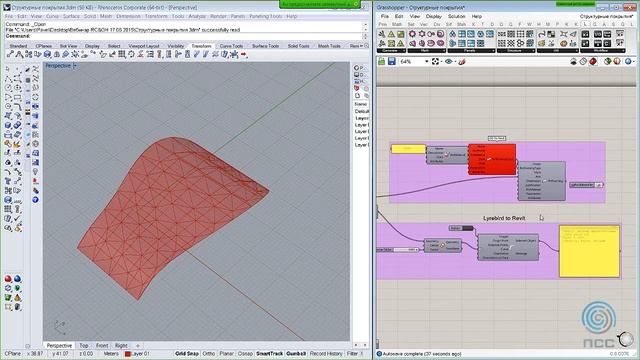Add a viewport tab with the plus button
The height and width of the screenshot is (360, 640).
tap(138, 345)
